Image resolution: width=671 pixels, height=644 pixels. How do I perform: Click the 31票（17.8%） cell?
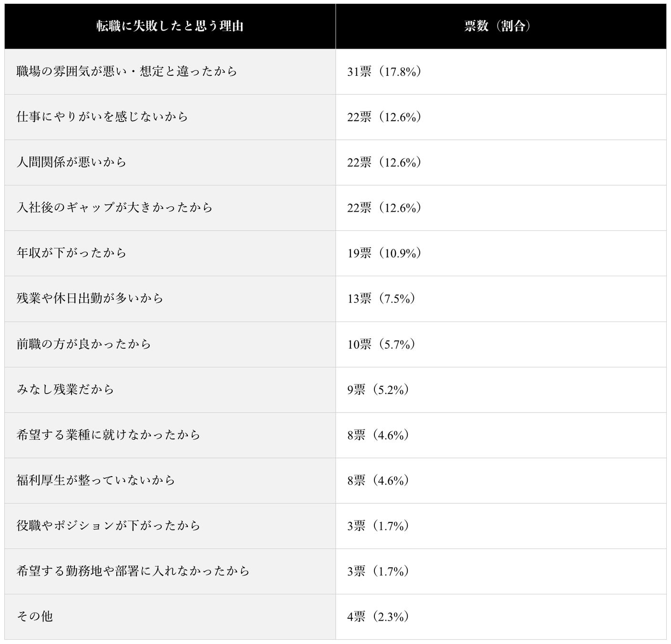[x=384, y=72]
